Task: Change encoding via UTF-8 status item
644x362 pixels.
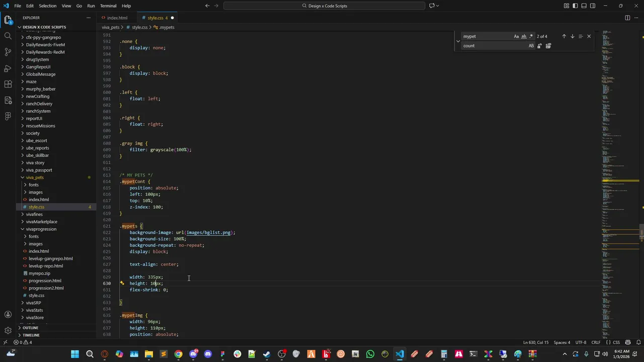Action: click(x=581, y=342)
